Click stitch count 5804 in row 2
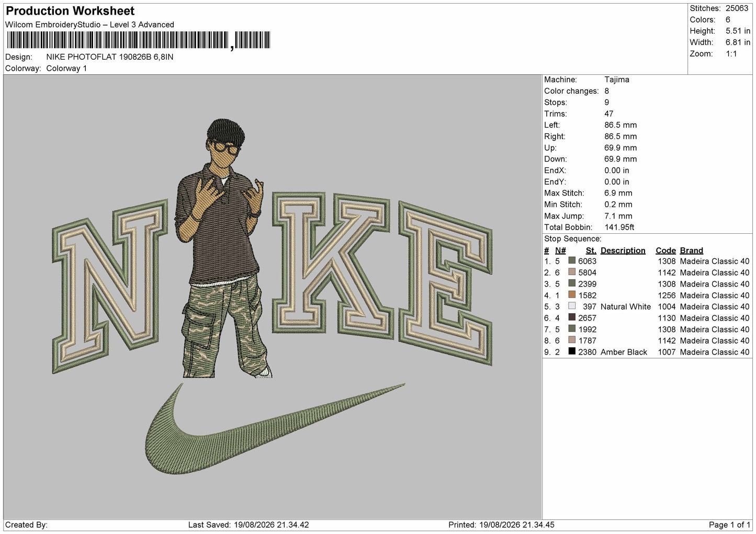The height and width of the screenshot is (534, 756). coord(587,273)
